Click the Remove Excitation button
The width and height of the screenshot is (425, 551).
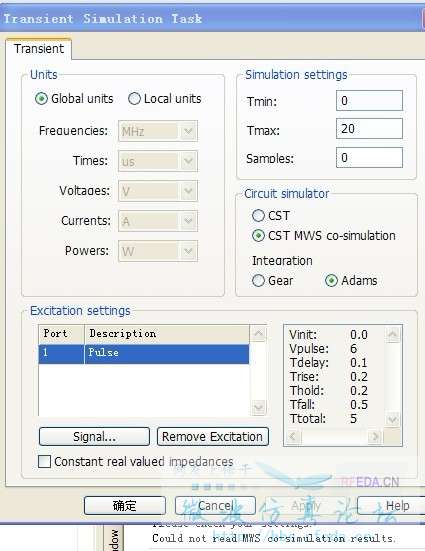213,437
